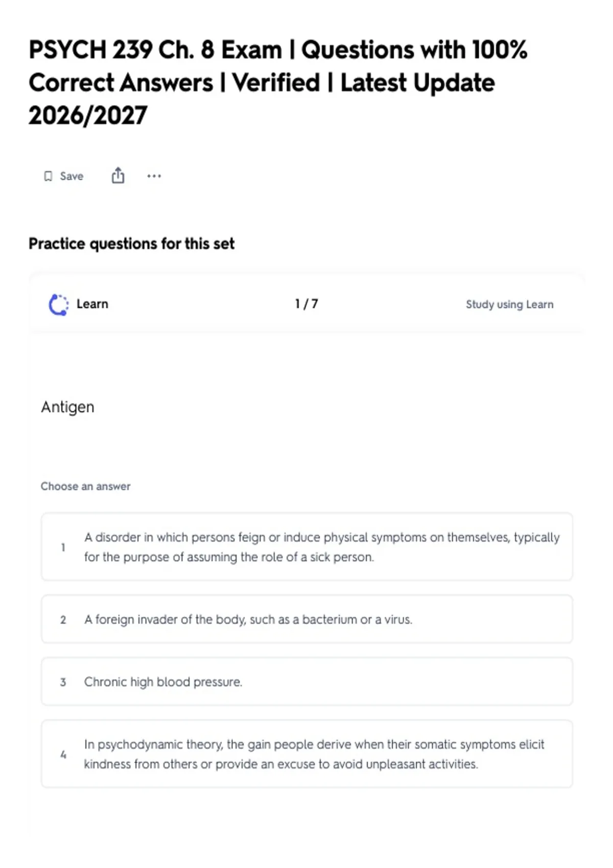Choose answer 2 foreign invader of the body
Viewport: 613px width, 868px height.
click(306, 619)
